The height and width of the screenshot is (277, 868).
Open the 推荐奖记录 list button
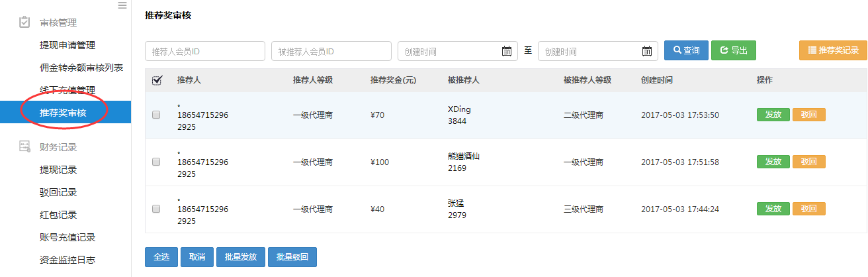click(x=833, y=50)
